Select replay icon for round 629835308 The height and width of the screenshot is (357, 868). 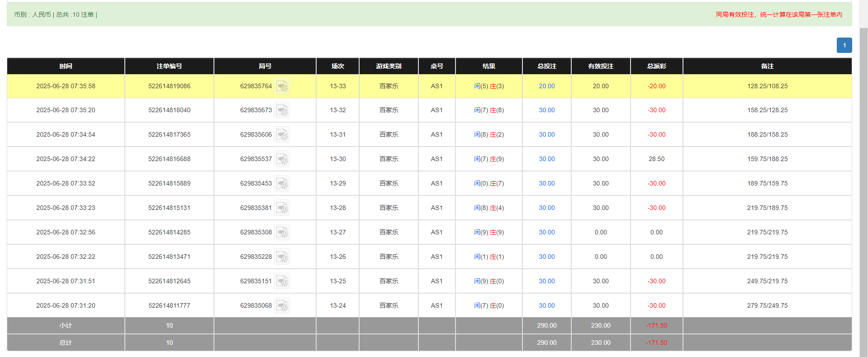282,233
